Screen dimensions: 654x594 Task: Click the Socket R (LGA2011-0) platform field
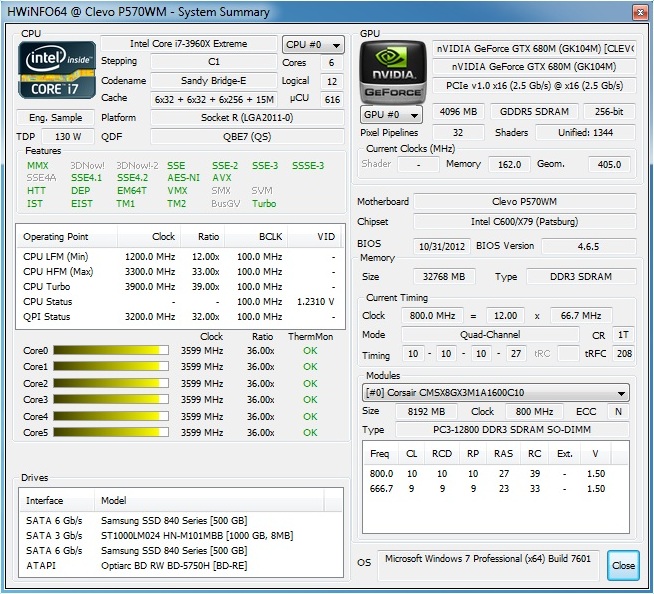[x=247, y=118]
